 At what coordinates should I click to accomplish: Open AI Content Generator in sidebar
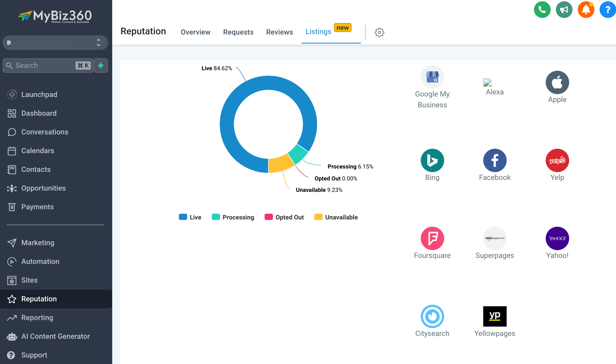pos(55,336)
